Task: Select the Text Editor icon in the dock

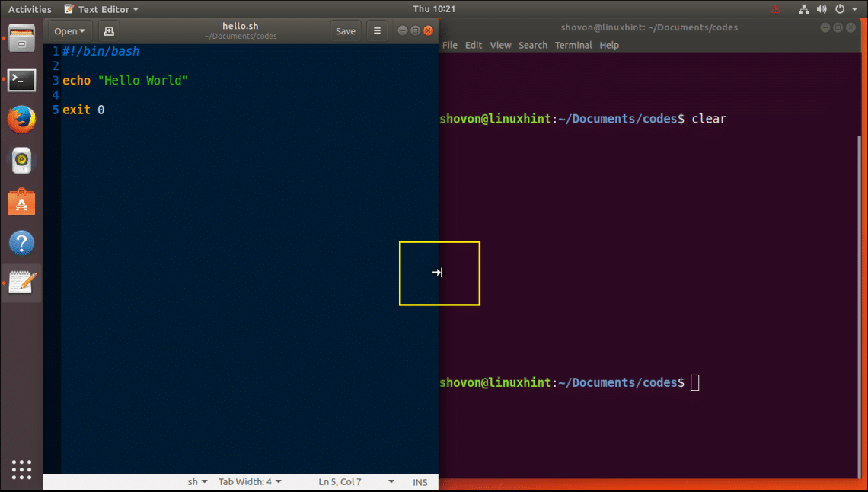Action: coord(21,283)
